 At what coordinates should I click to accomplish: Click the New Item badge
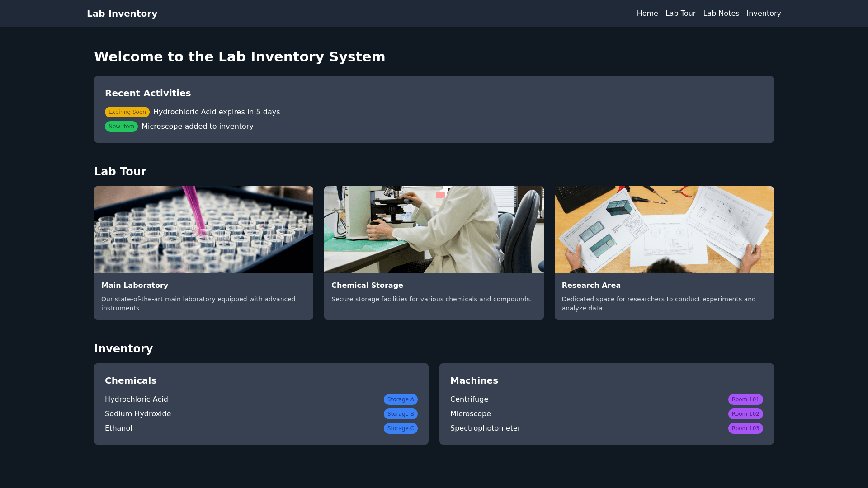point(121,127)
